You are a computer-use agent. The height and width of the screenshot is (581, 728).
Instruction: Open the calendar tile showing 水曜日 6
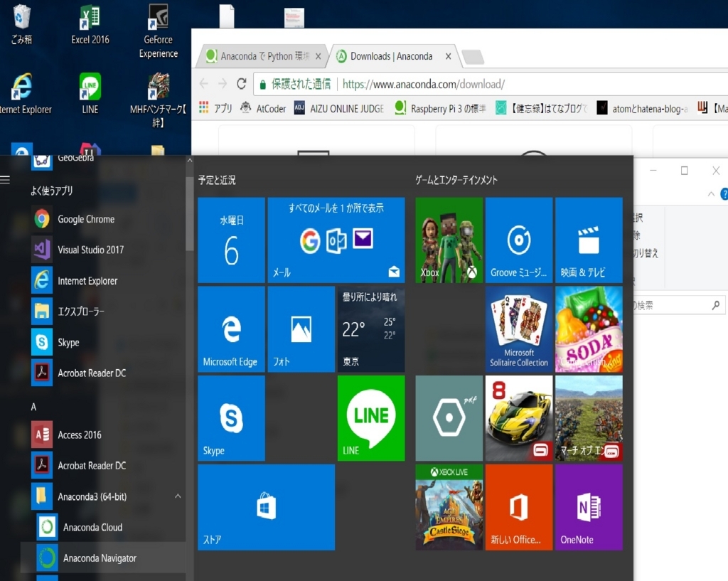click(231, 240)
